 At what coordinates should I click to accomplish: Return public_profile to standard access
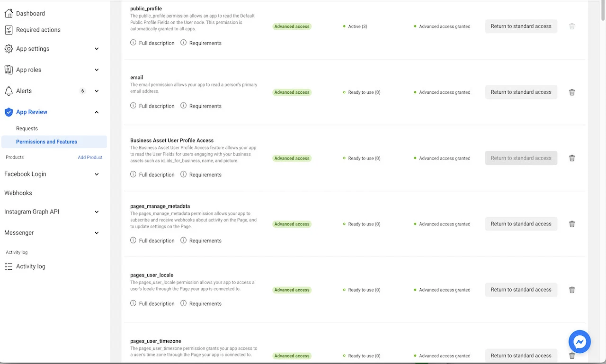click(521, 26)
